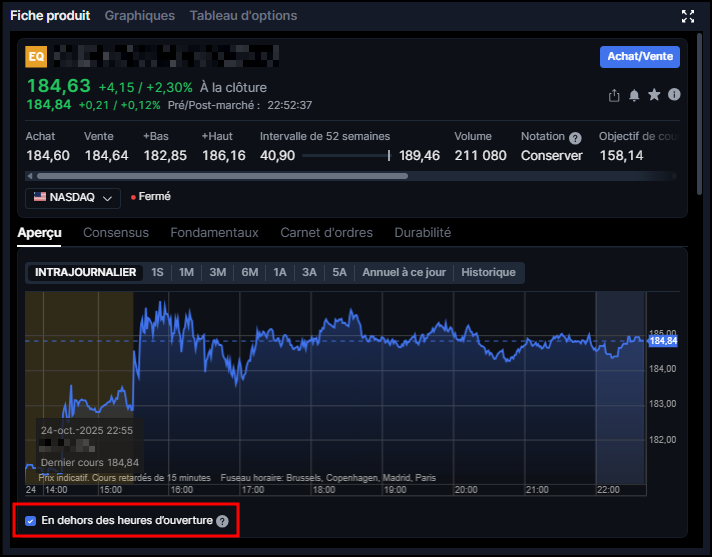Open the NASDAQ exchange dropdown
This screenshot has width=712, height=557.
tap(72, 198)
